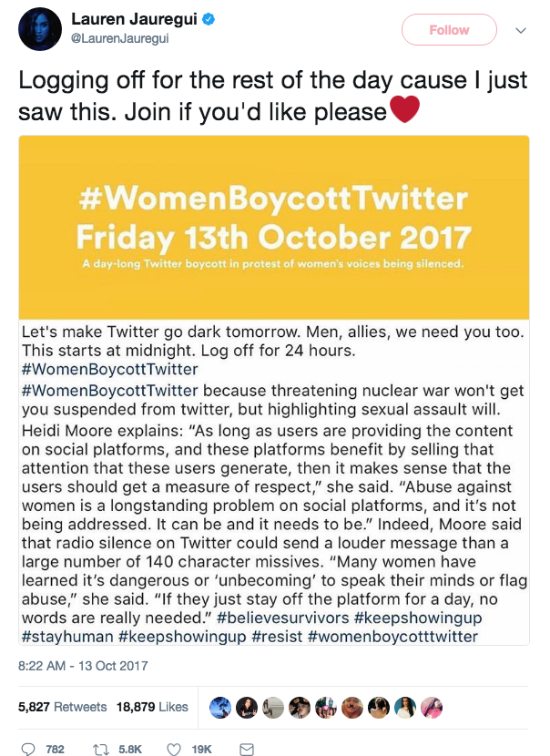Click the red heart emoji in tweet text
550x756 pixels.
click(x=404, y=113)
